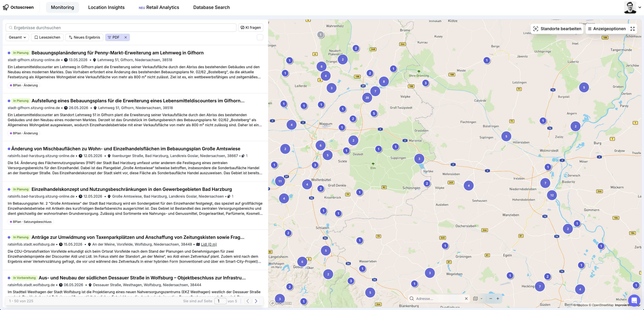Focus the Ergebnisse durchsuchen search field
This screenshot has height=310, width=644.
(121, 27)
